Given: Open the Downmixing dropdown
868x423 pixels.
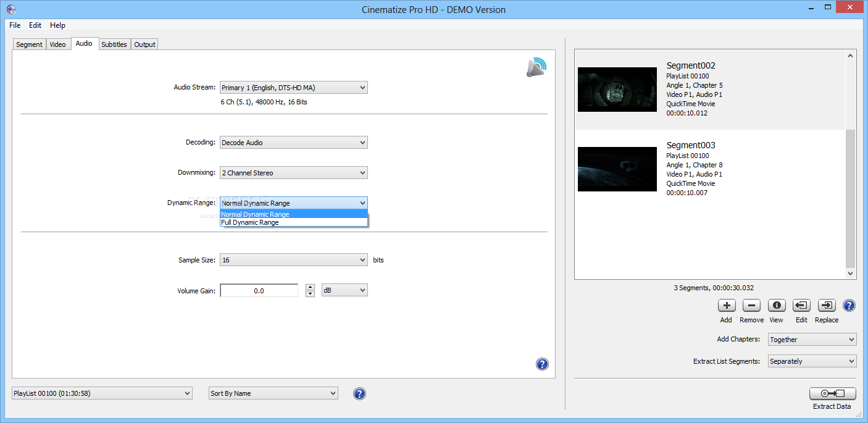Looking at the screenshot, I should [x=294, y=173].
